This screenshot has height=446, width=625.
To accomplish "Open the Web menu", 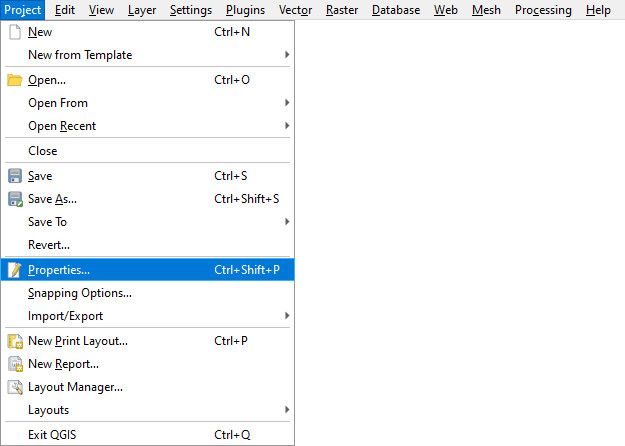I will pyautogui.click(x=446, y=10).
